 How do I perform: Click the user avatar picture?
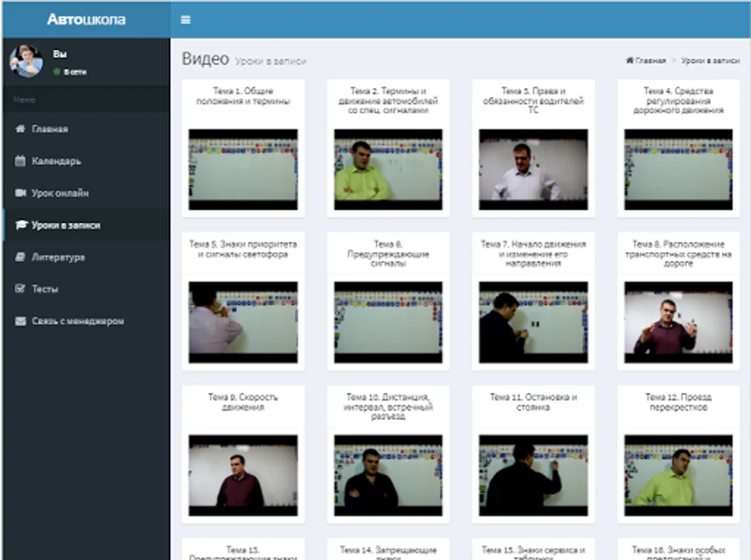coord(26,61)
